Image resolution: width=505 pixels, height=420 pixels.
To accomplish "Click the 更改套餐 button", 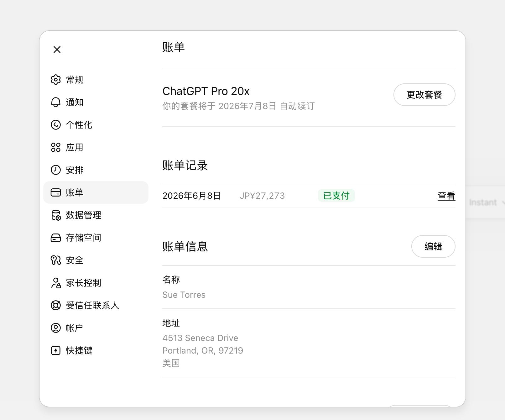I will [x=424, y=95].
